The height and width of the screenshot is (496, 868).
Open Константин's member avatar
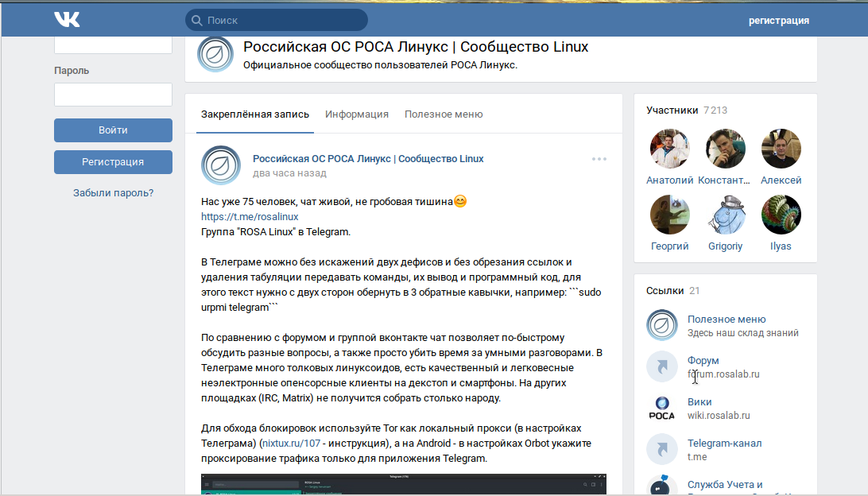point(725,149)
